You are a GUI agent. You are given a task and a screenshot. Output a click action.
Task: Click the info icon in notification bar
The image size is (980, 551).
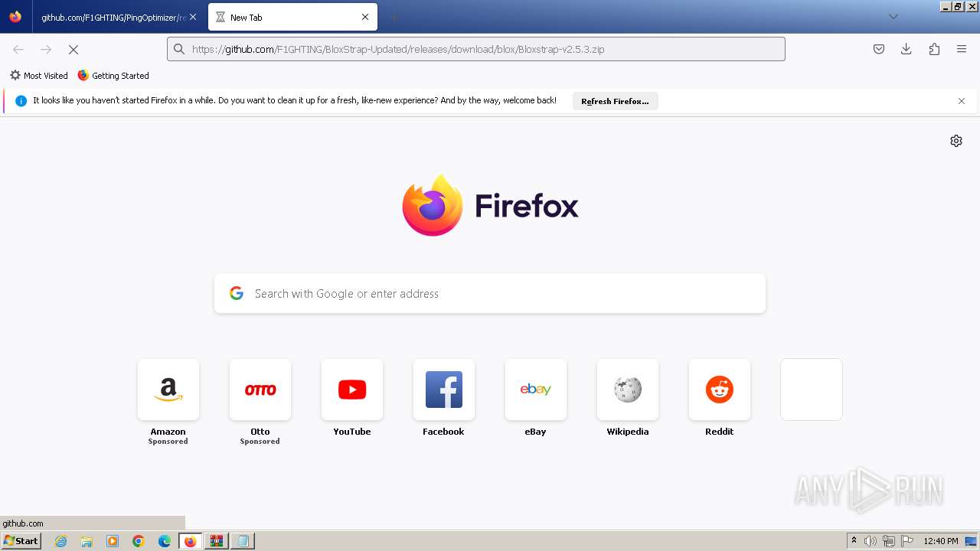click(21, 101)
